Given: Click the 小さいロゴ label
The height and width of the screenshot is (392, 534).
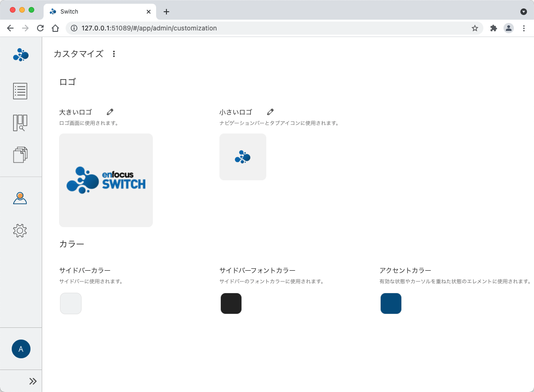Looking at the screenshot, I should pos(236,112).
